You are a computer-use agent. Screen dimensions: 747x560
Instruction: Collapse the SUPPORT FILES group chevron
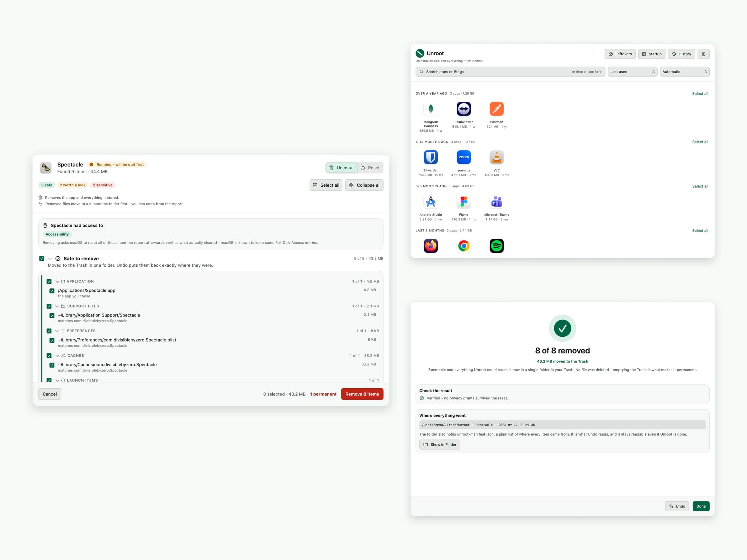tap(57, 306)
